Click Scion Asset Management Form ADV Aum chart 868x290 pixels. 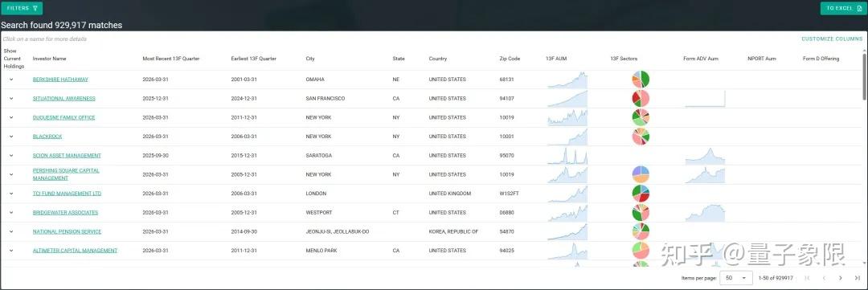pyautogui.click(x=705, y=156)
